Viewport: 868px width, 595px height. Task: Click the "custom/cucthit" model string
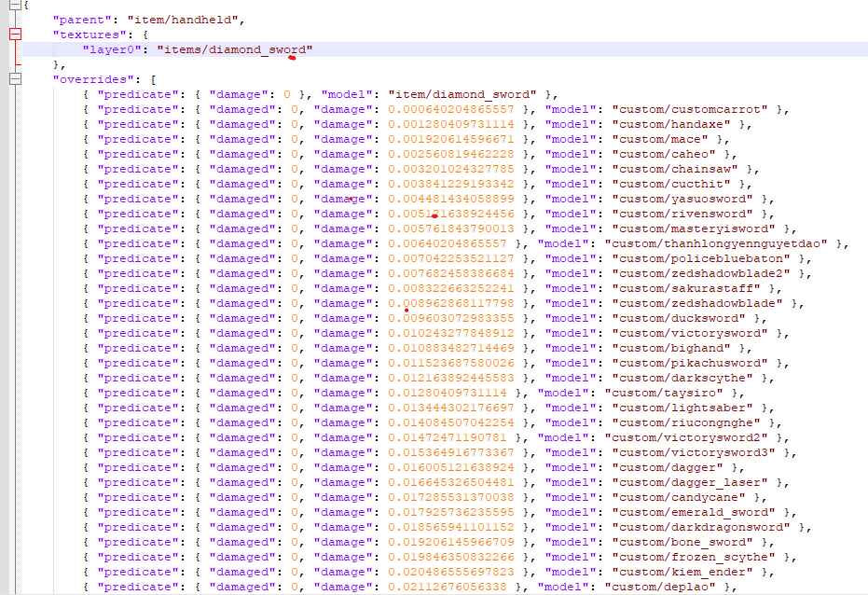[671, 185]
